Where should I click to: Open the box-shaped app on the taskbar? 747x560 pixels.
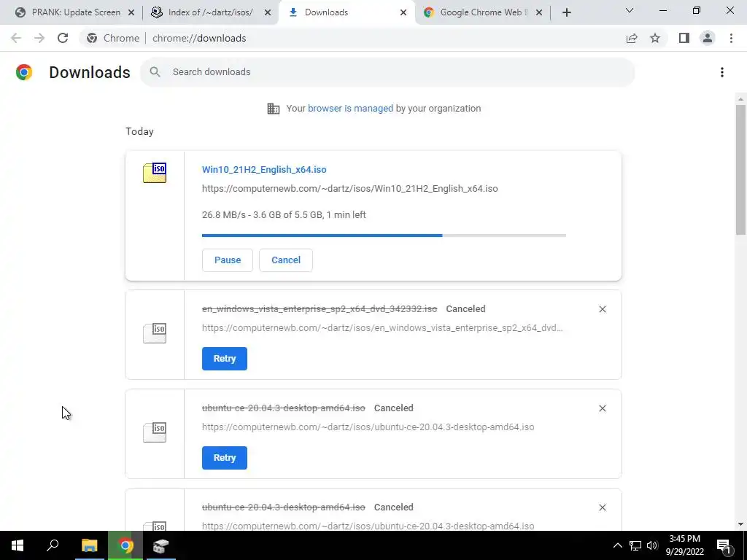161,545
